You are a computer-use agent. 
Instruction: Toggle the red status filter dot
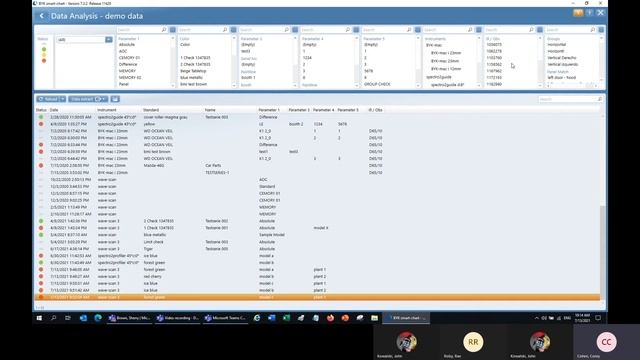[x=44, y=61]
